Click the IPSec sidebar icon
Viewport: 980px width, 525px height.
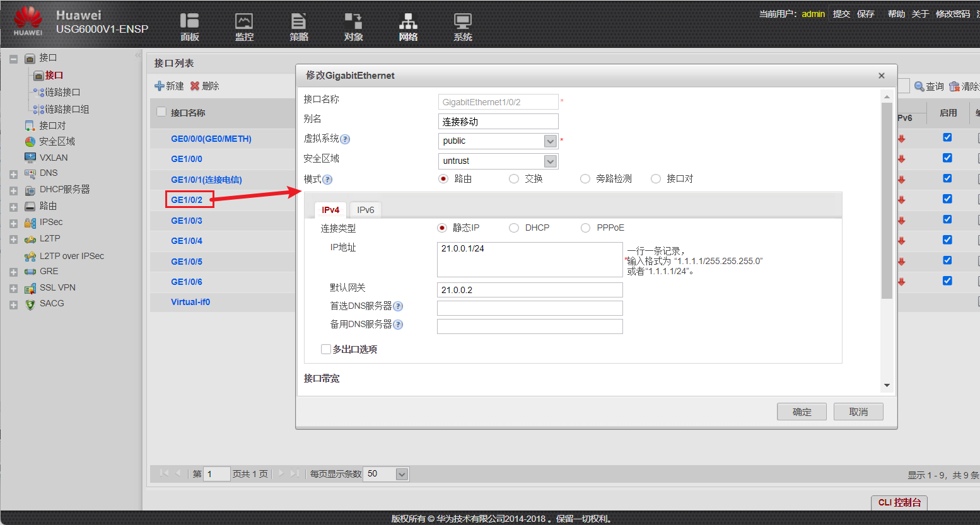click(30, 222)
